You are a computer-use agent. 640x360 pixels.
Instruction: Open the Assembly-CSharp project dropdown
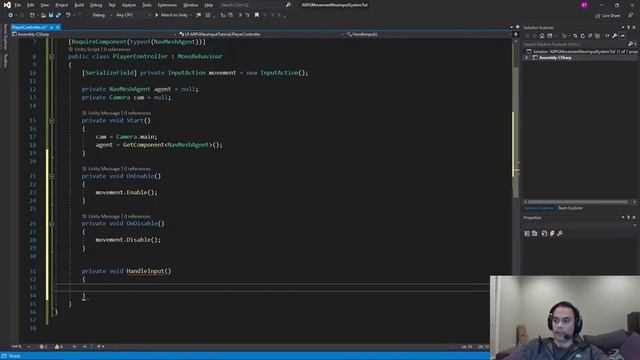coord(94,34)
